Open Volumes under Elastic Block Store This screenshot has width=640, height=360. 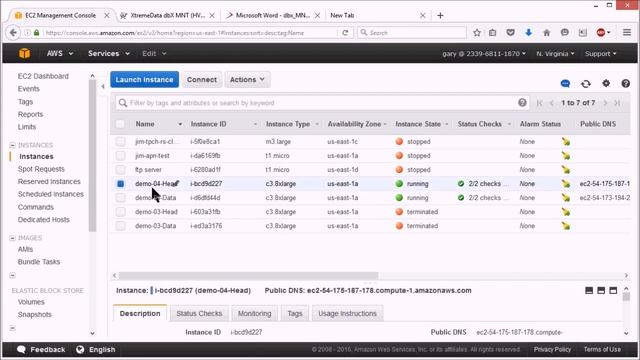(x=31, y=302)
